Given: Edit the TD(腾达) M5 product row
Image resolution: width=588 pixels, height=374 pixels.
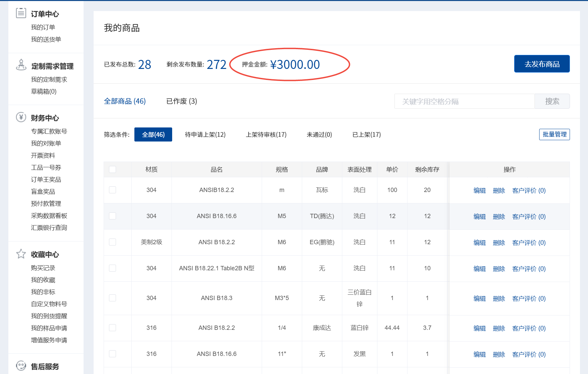Looking at the screenshot, I should [479, 217].
